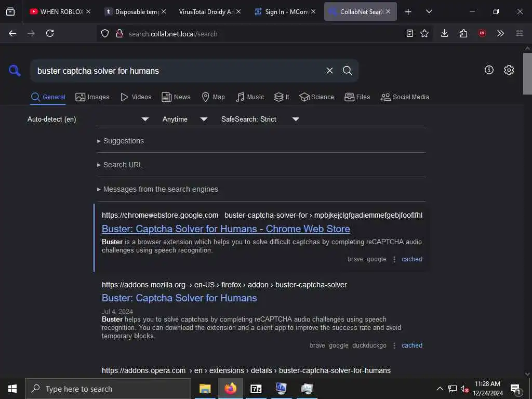Open Firefox extensions puzzle icon

click(463, 33)
